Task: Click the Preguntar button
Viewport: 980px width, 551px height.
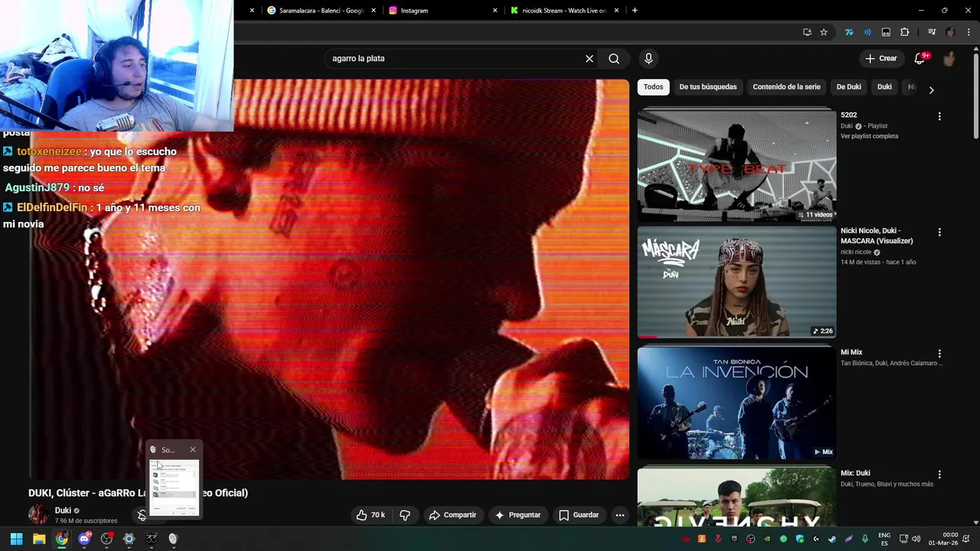Action: click(518, 515)
